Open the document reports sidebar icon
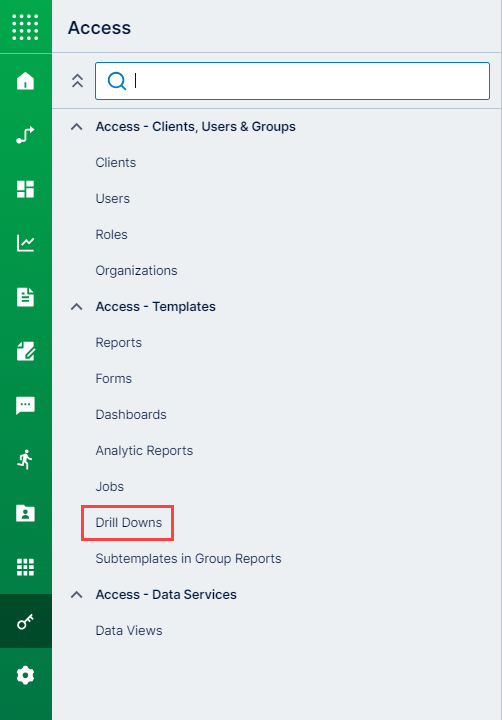Viewport: 502px width, 720px height. 25,297
